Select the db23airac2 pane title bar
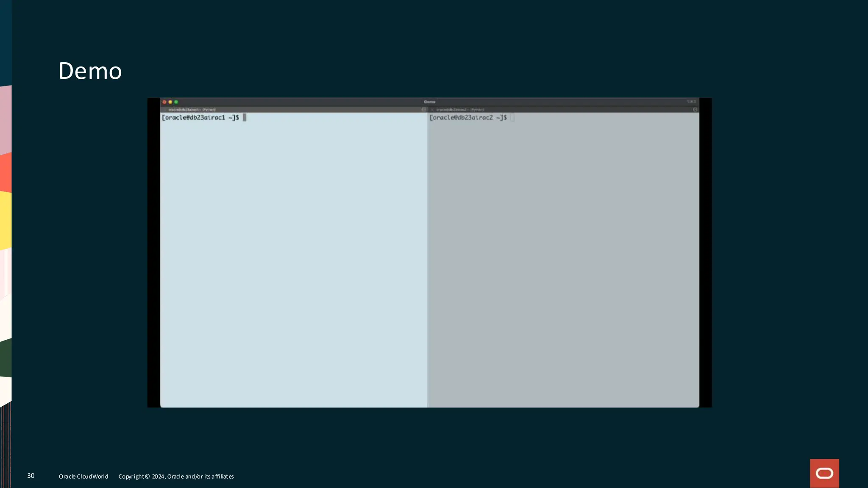This screenshot has width=868, height=488. coord(460,110)
